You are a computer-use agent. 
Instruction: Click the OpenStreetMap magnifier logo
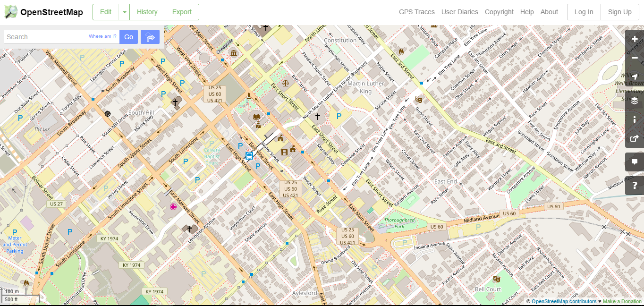[x=10, y=12]
